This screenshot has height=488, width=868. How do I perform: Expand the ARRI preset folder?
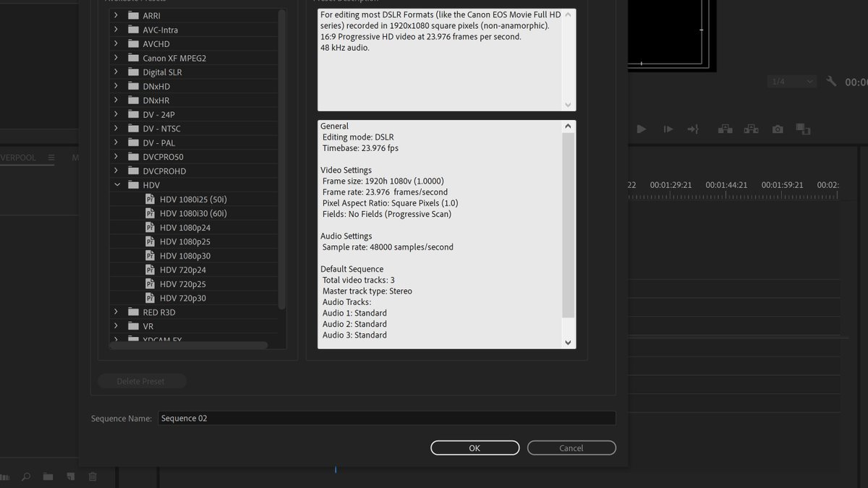116,16
